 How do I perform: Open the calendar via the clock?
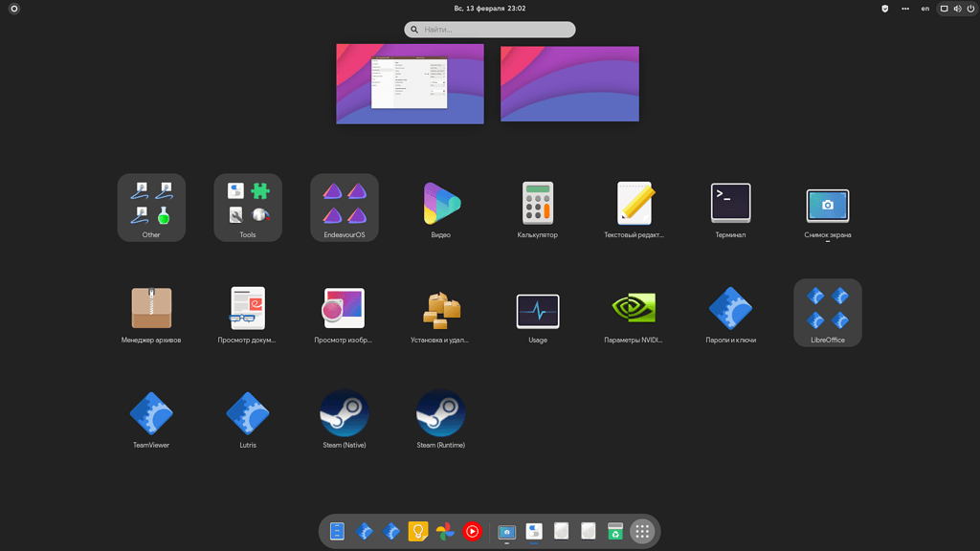click(x=489, y=9)
